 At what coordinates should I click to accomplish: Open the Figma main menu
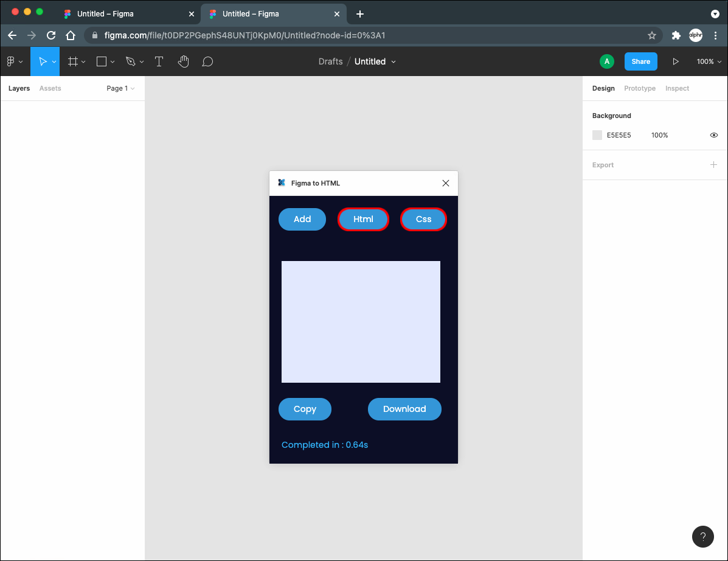click(14, 61)
